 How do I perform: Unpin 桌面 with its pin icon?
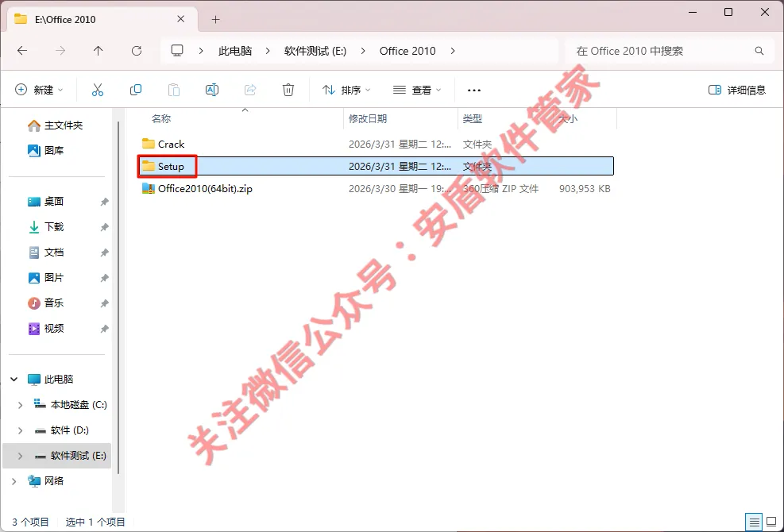[x=104, y=202]
